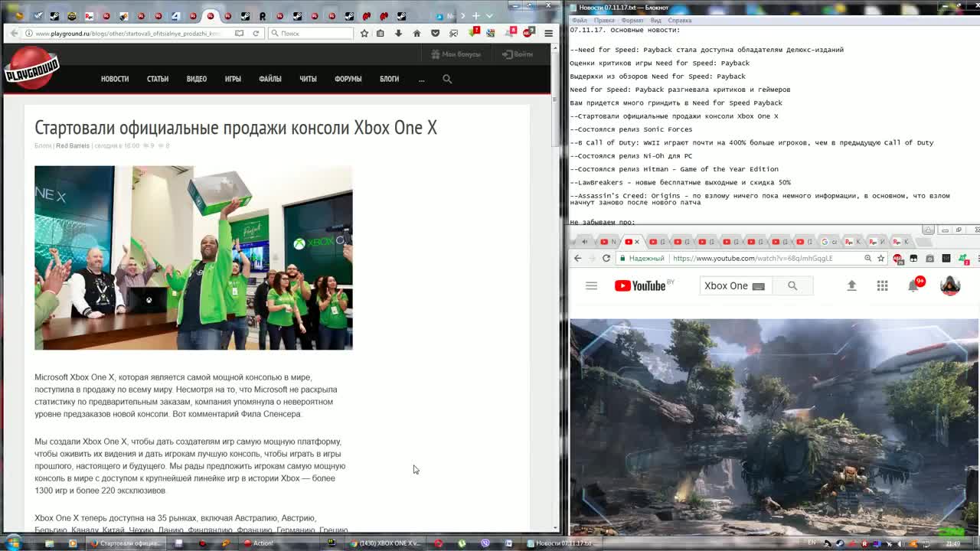
Task: Select the muted first tab in Chrome
Action: click(584, 242)
